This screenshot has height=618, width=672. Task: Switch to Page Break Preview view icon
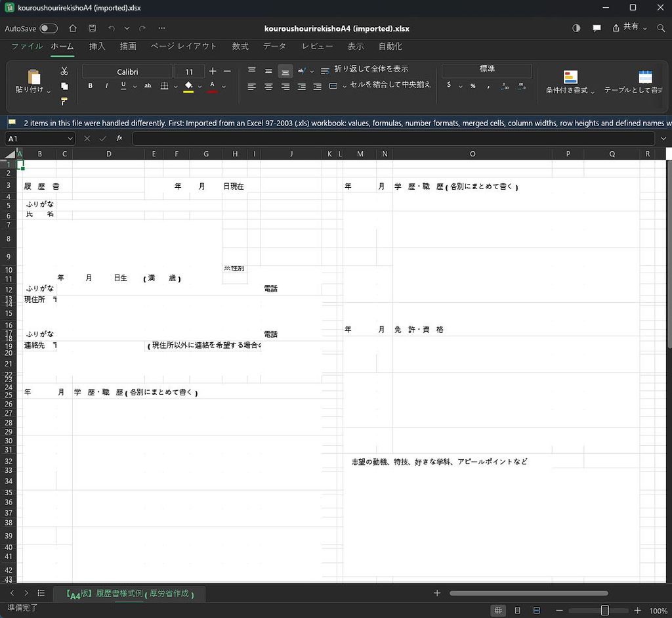pos(537,610)
